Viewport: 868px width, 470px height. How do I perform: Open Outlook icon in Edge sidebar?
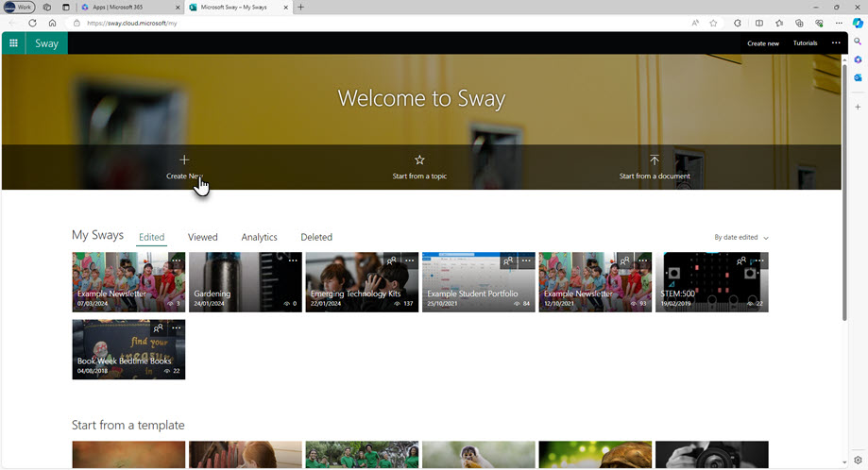858,78
